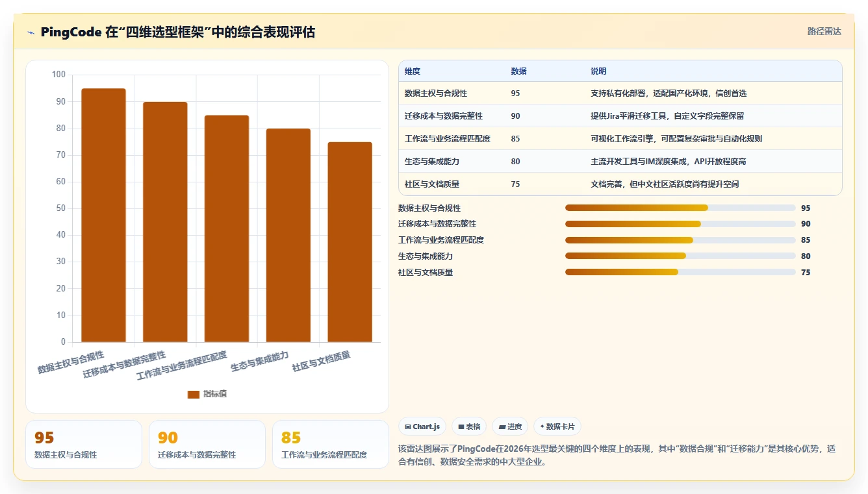Toggle the 指标值 legend swatch
Screen dimensions: 868x494
(194, 394)
